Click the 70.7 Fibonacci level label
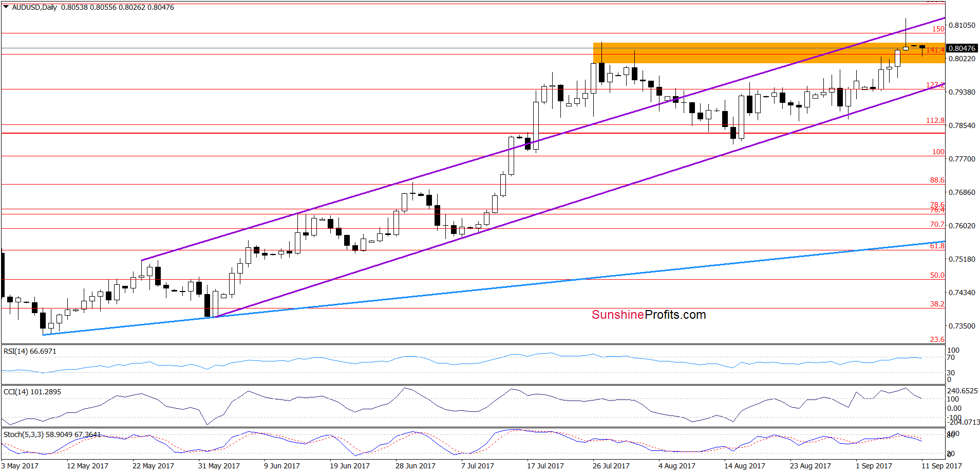The image size is (980, 473). click(937, 224)
